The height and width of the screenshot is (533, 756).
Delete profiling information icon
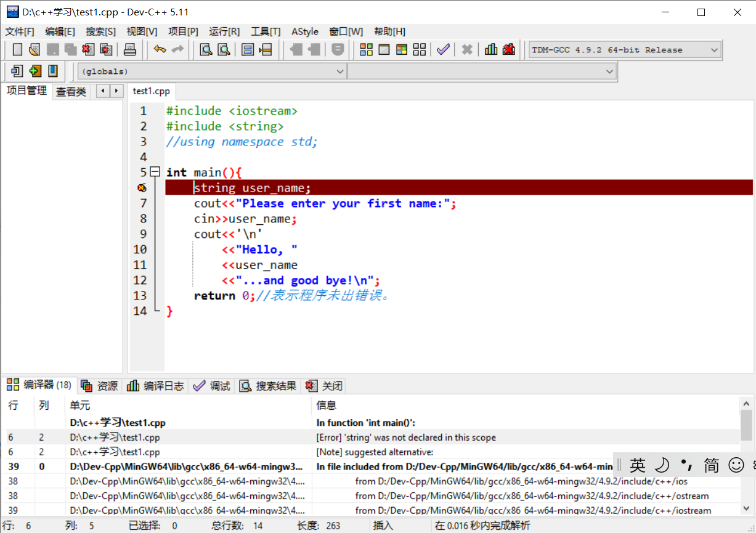[509, 50]
